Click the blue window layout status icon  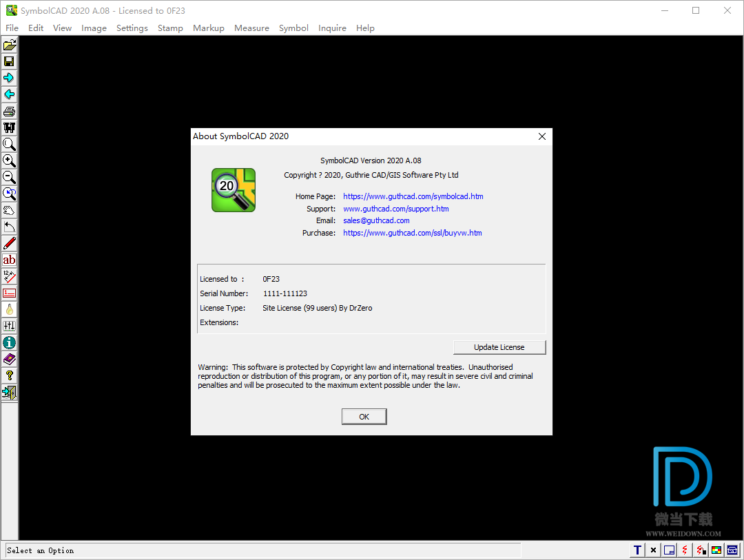(669, 550)
